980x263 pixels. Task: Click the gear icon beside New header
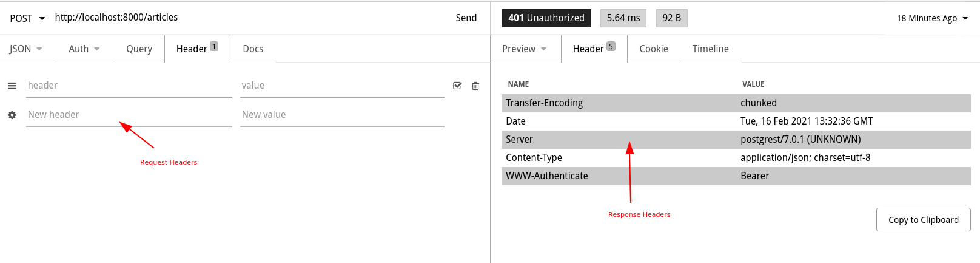click(12, 115)
